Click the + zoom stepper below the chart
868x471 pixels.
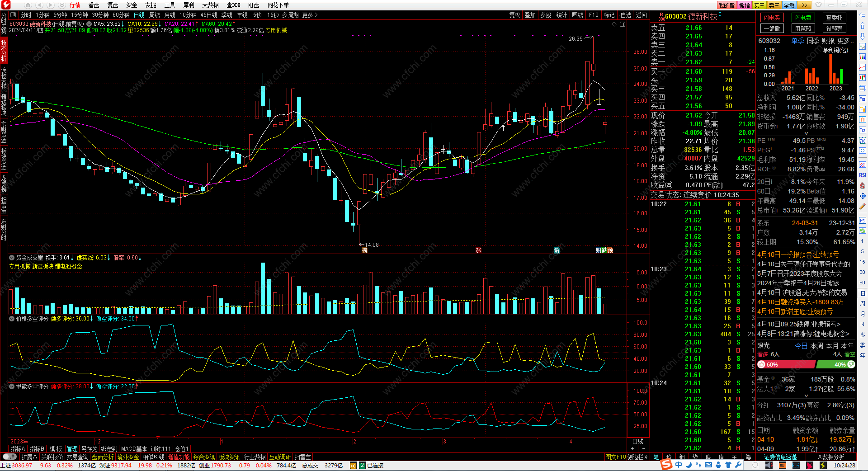point(632,449)
